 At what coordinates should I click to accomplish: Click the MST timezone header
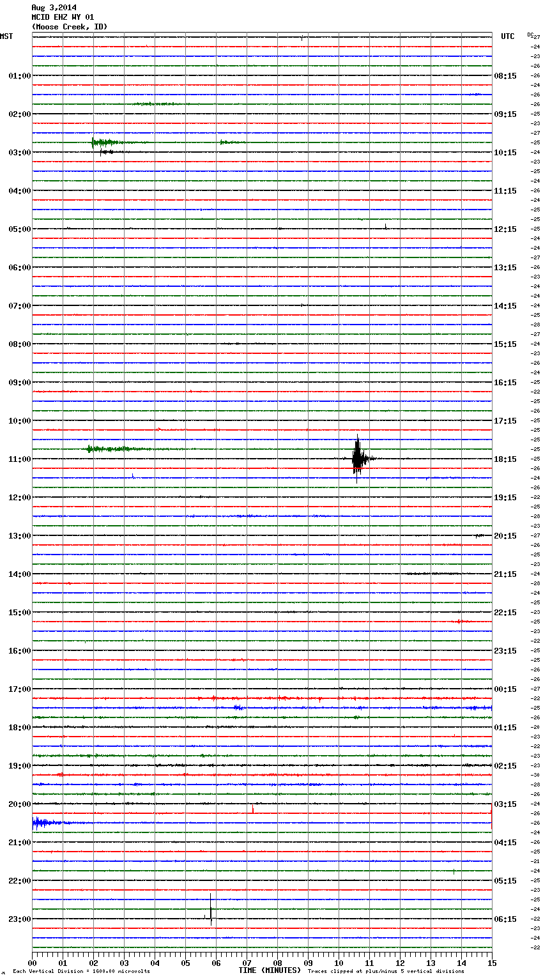pos(6,36)
